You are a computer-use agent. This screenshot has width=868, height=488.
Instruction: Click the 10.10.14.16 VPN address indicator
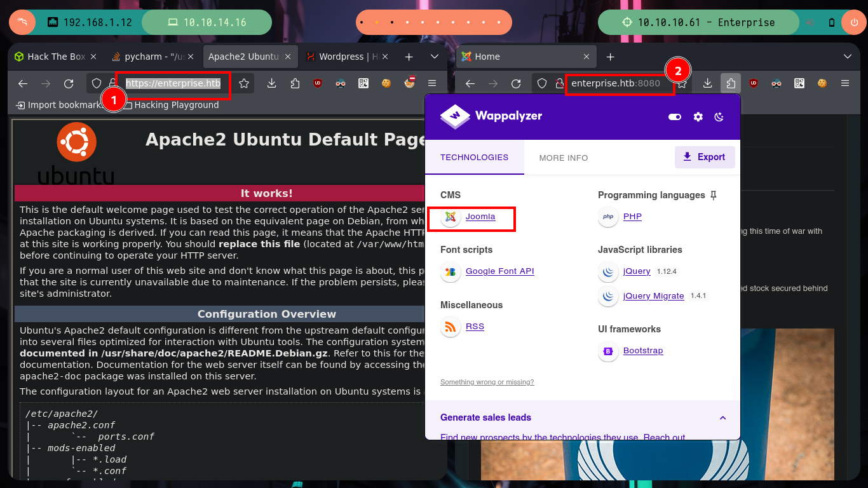207,22
